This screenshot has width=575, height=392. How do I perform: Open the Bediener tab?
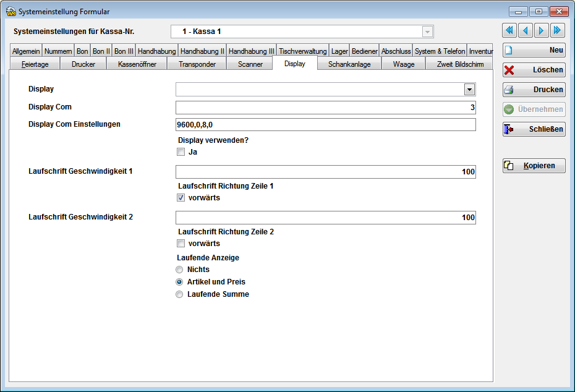pos(365,51)
